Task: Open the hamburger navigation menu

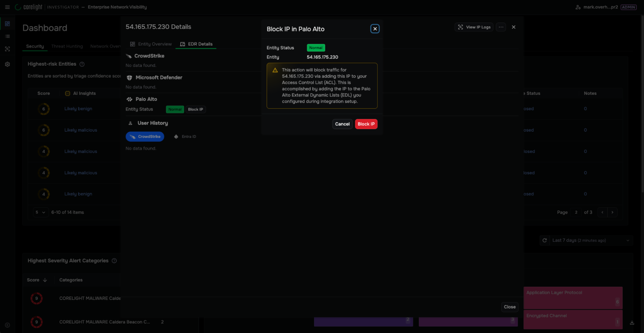Action: tap(7, 7)
